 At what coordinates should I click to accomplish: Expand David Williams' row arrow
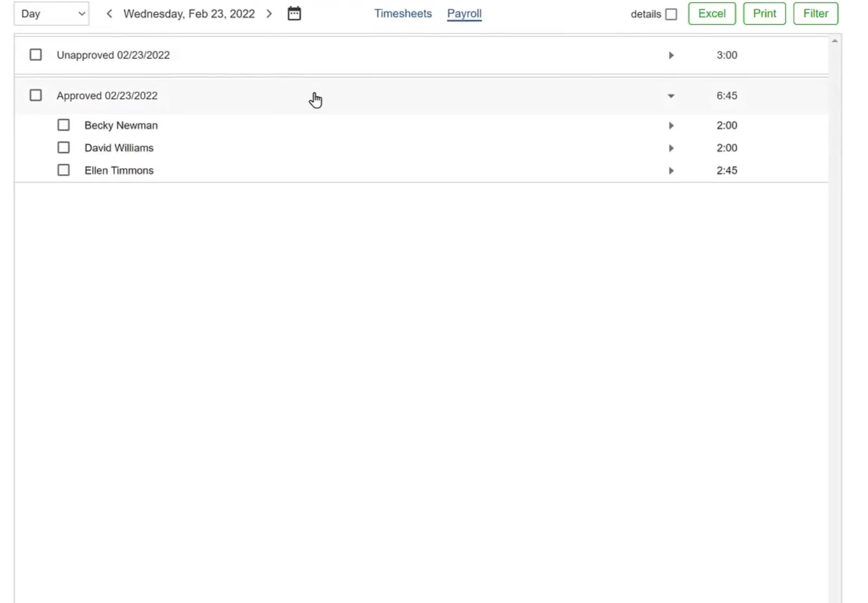pos(671,148)
